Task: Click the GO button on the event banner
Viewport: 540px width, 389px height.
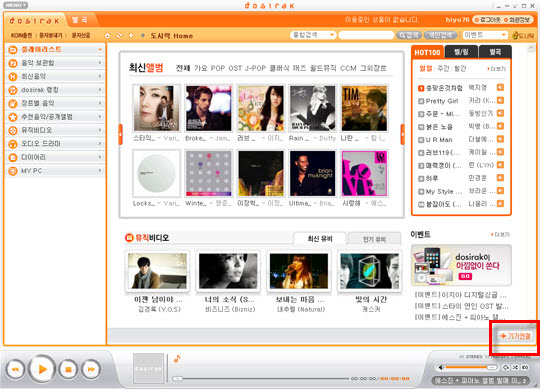Action: point(465,276)
